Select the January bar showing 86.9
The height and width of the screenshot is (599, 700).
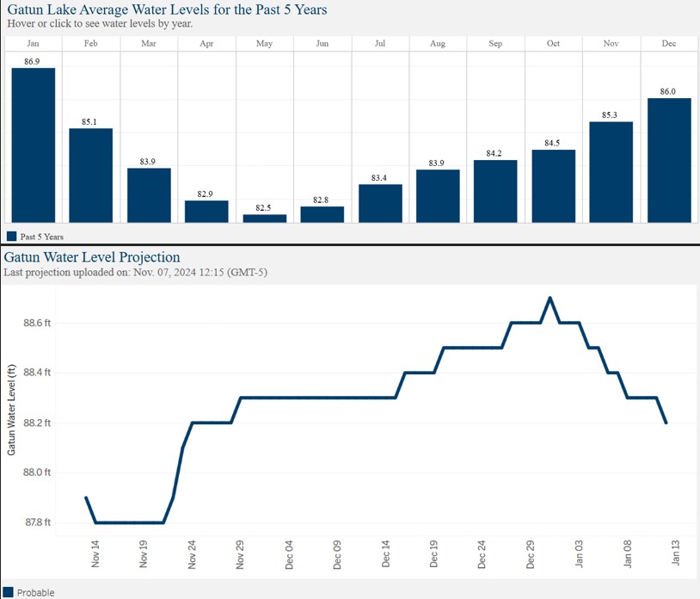(x=32, y=146)
